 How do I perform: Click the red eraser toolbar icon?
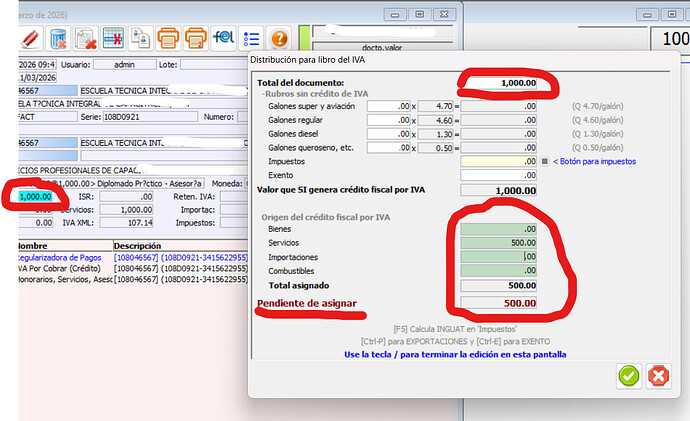tap(30, 39)
